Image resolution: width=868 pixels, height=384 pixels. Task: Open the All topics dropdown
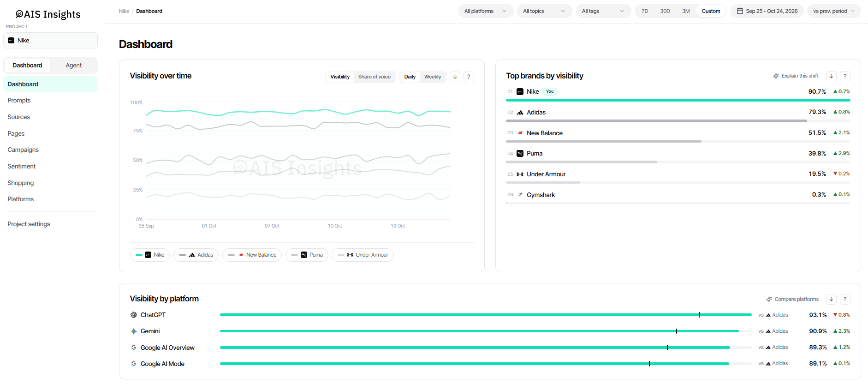[x=545, y=11]
